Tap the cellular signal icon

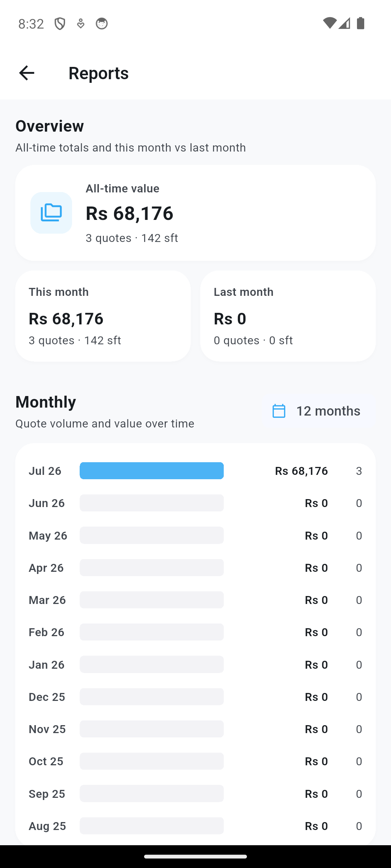(344, 24)
